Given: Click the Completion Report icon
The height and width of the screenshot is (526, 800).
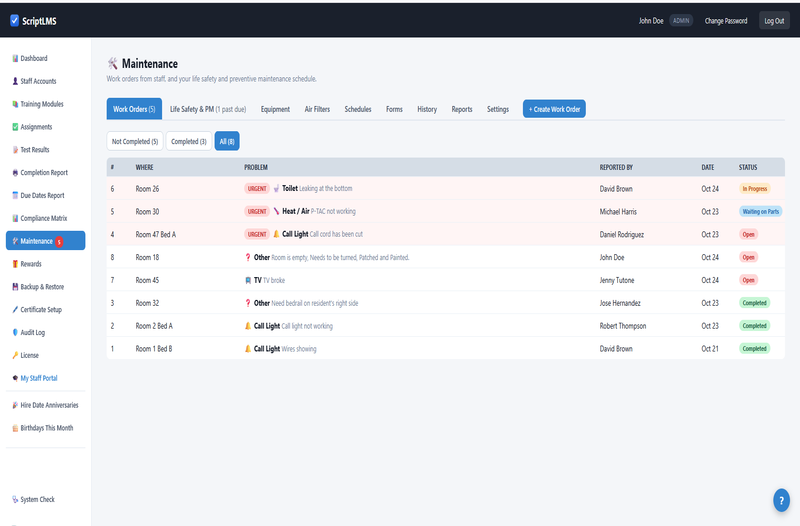Looking at the screenshot, I should pyautogui.click(x=15, y=172).
